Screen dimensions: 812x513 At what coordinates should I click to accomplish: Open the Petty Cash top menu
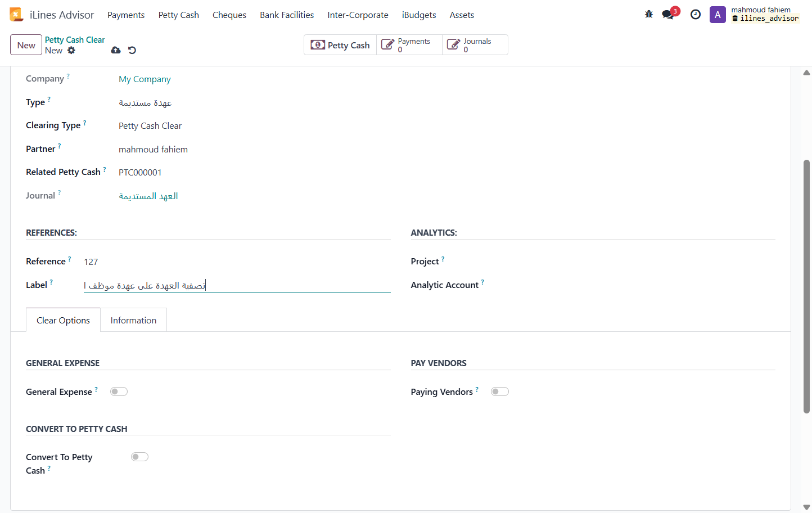point(179,15)
